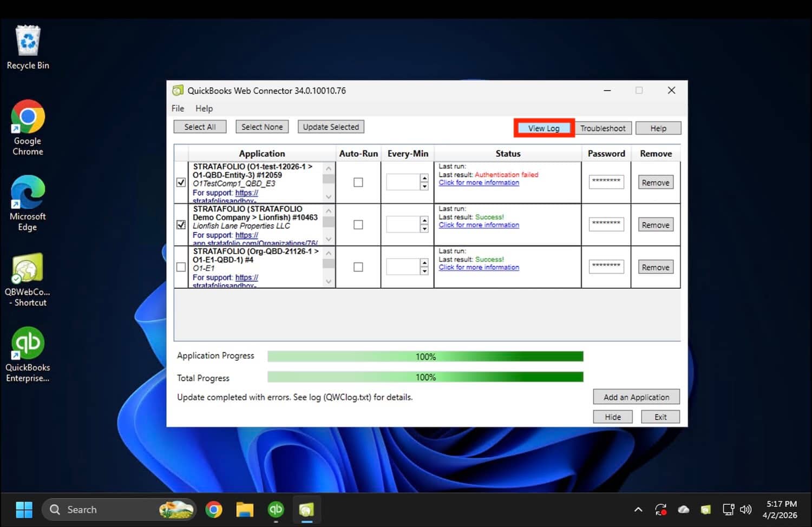The width and height of the screenshot is (812, 527).
Task: Open the Recycle Bin desktop icon
Action: [28, 42]
